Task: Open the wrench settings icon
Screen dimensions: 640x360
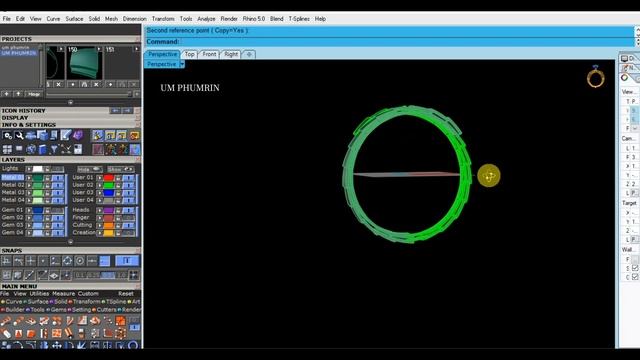Action: pyautogui.click(x=19, y=136)
